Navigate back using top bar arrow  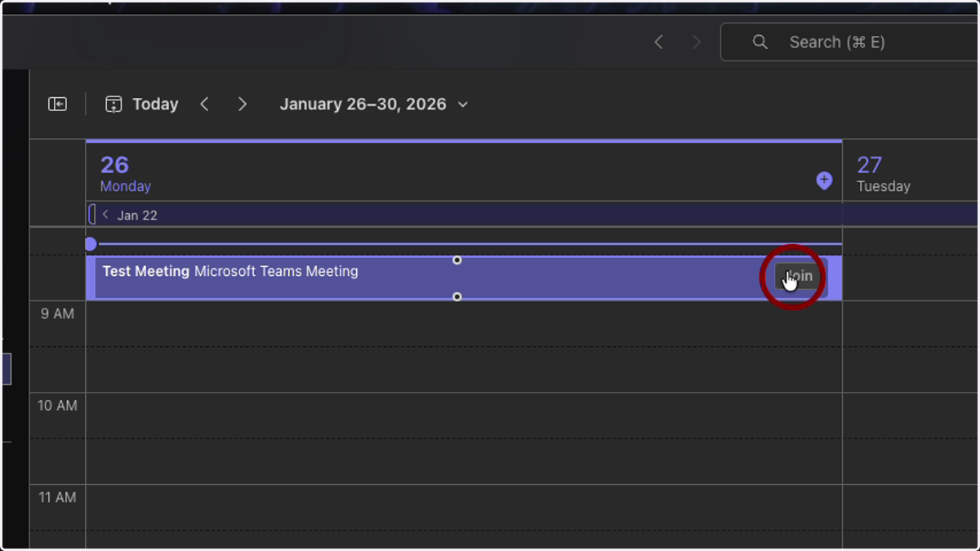pos(658,42)
